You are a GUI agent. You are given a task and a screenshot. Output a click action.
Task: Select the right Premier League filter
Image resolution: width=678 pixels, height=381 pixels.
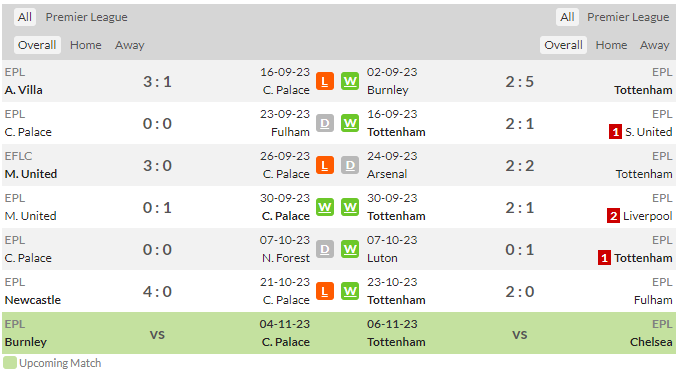click(x=628, y=17)
